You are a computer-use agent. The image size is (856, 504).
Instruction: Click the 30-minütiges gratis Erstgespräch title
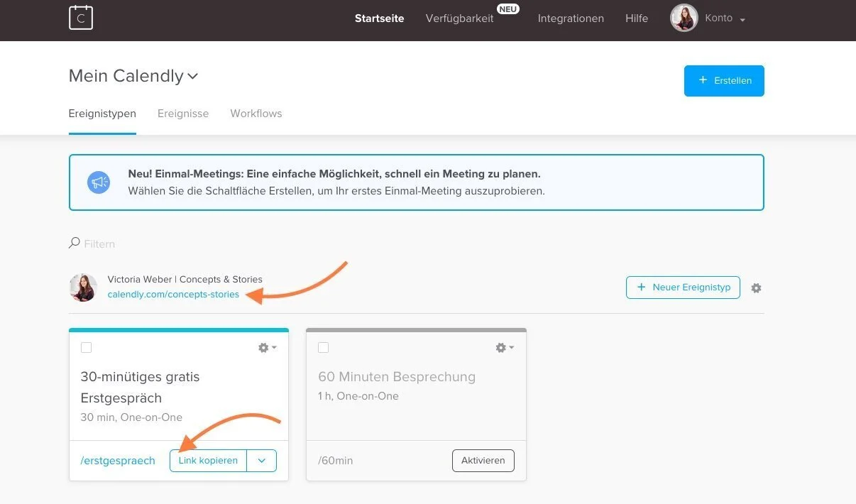tap(140, 387)
